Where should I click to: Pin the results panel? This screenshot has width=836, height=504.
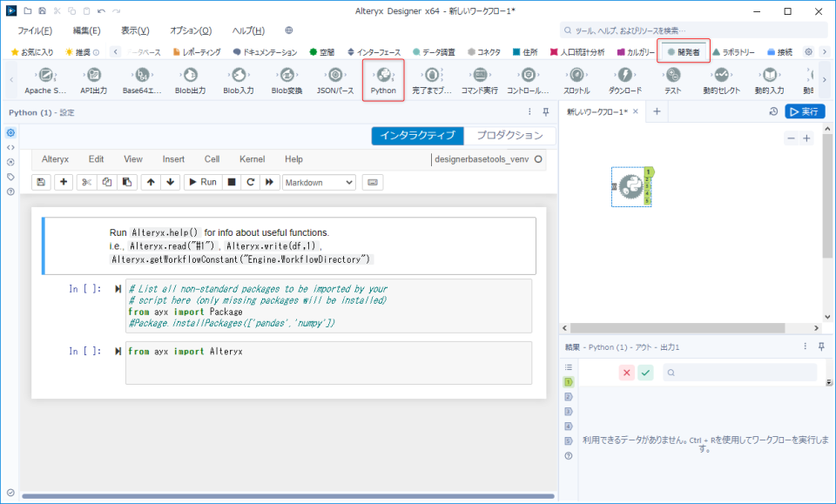(x=819, y=346)
